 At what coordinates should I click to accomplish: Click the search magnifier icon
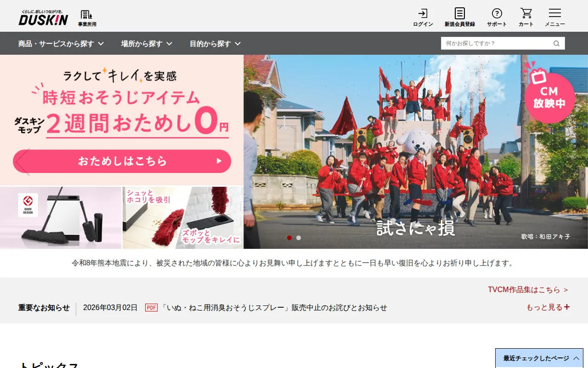(x=556, y=44)
